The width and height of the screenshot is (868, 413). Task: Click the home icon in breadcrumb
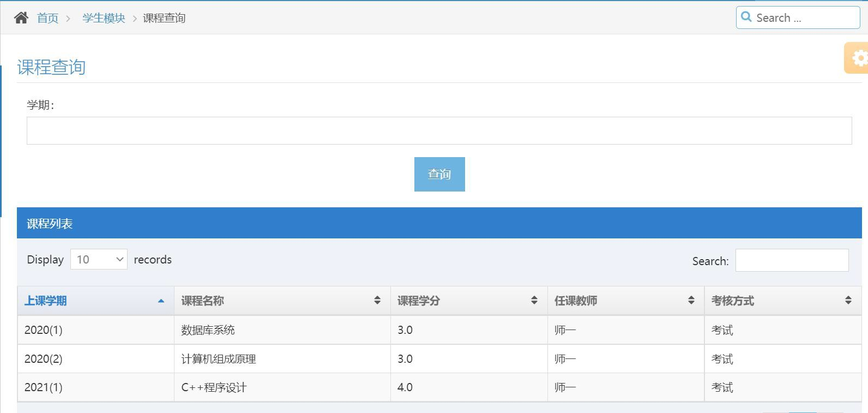pyautogui.click(x=21, y=18)
